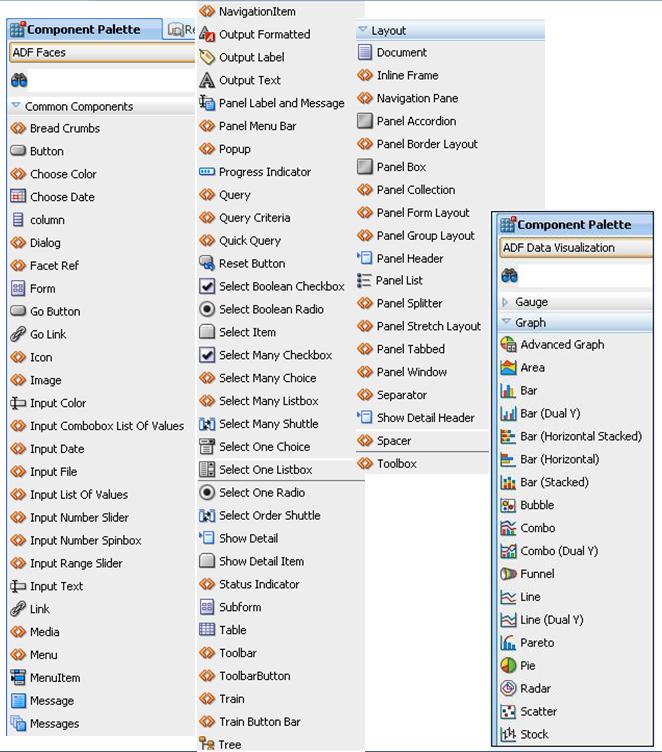Click the Funnel graph icon
Screen dimensions: 662x752
pyautogui.click(x=508, y=574)
